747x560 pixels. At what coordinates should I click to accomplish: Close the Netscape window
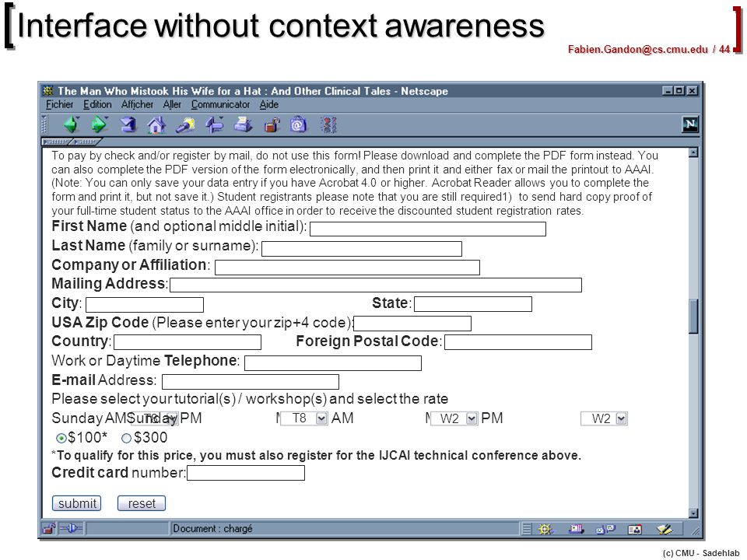[693, 90]
